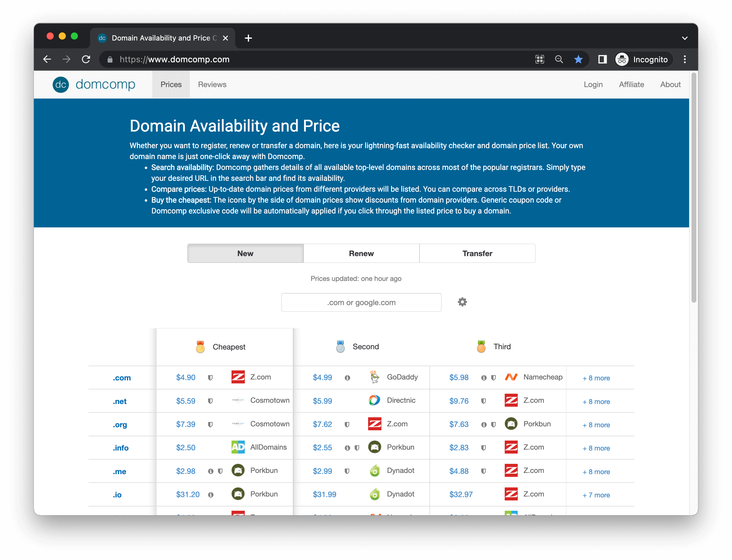732x560 pixels.
Task: Click the $4.90 cheapest .com price link
Action: pyautogui.click(x=186, y=377)
